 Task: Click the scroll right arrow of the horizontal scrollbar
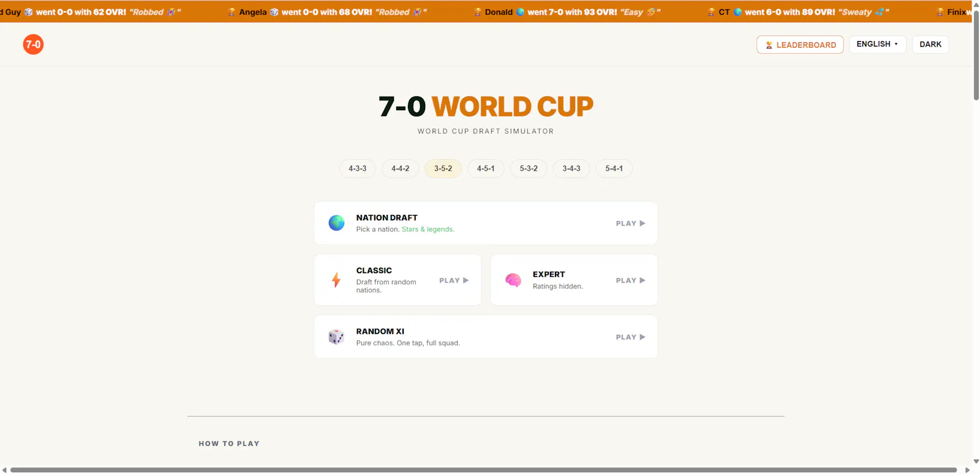(967, 470)
